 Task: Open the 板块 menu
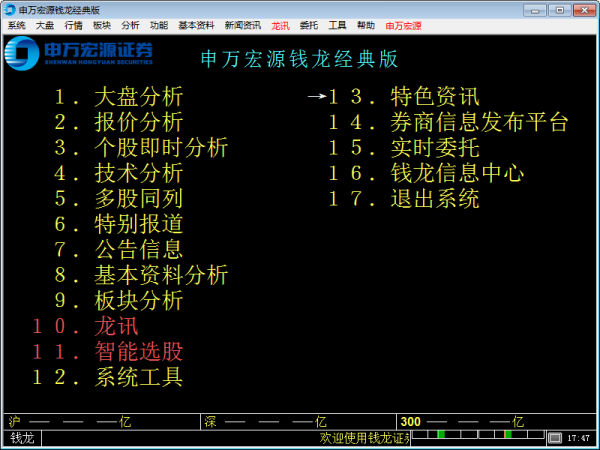tap(102, 26)
